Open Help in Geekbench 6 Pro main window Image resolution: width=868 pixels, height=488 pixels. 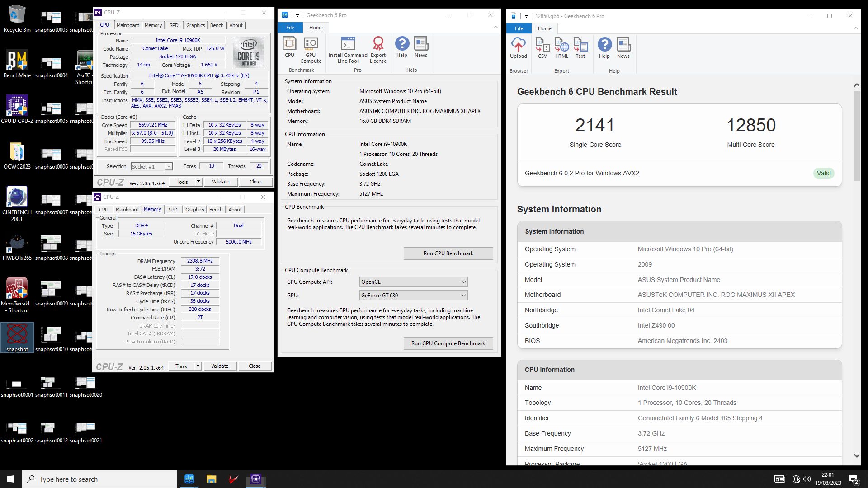click(x=402, y=47)
